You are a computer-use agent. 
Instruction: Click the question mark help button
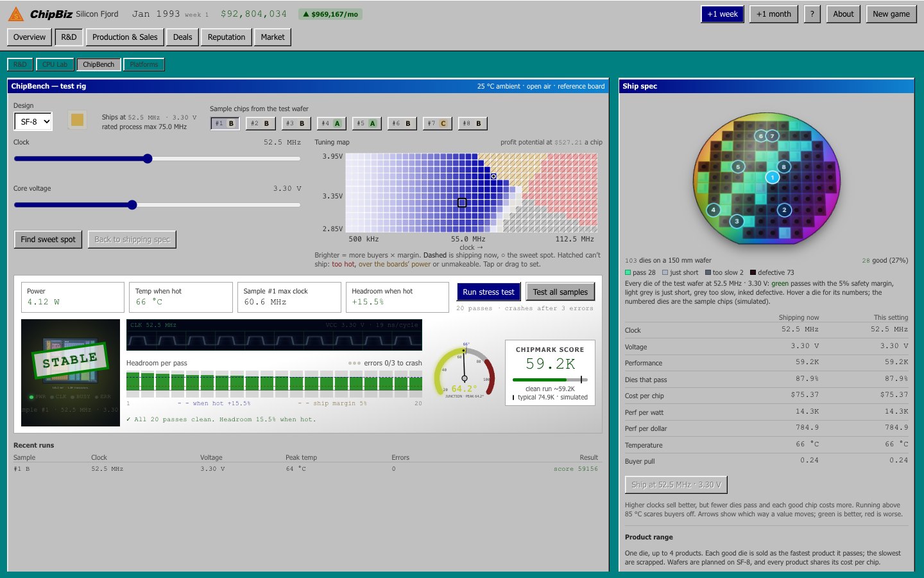pos(812,14)
